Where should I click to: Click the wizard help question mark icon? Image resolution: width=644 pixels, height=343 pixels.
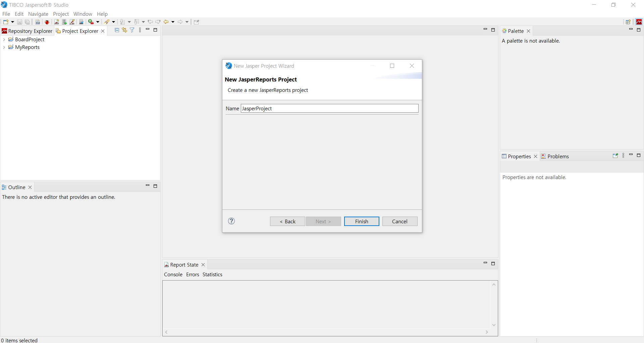[x=231, y=221]
